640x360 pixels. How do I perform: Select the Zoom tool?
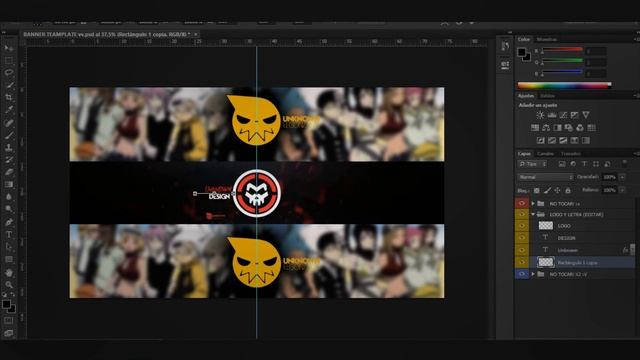click(x=9, y=285)
